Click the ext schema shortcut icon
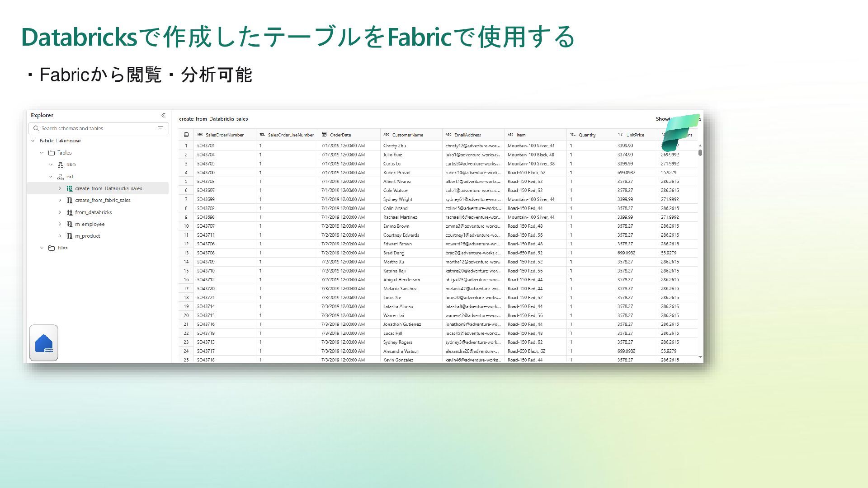The width and height of the screenshot is (868, 488). click(x=60, y=177)
